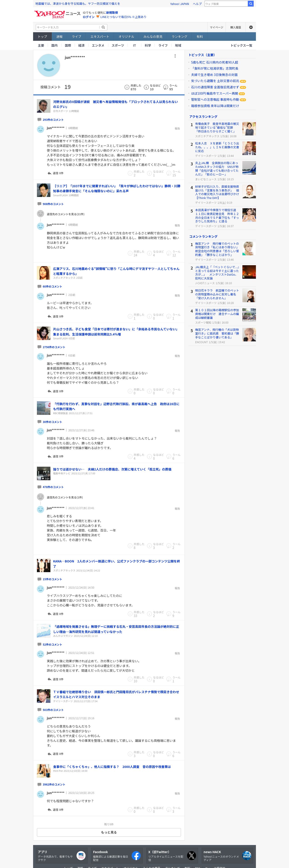Click the 購入履歴 button
This screenshot has width=289, height=868.
(x=235, y=27)
